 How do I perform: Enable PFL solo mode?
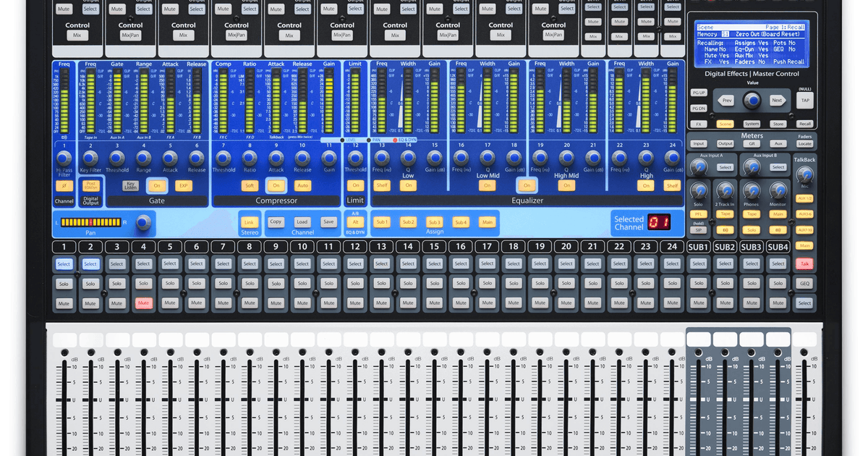(698, 215)
